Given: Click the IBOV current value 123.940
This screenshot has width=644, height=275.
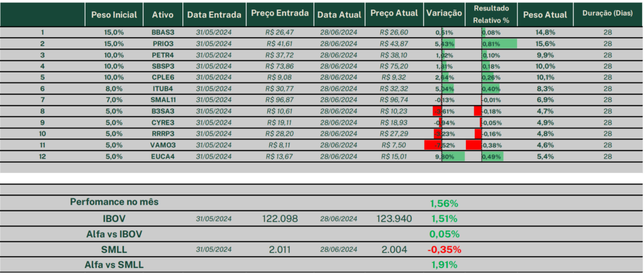Looking at the screenshot, I should click(394, 219).
